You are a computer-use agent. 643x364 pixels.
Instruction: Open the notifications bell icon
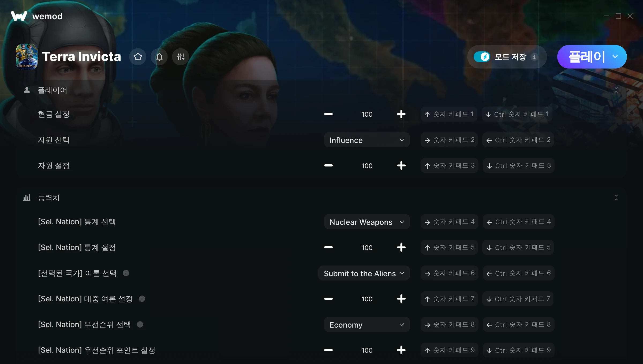[x=159, y=57]
